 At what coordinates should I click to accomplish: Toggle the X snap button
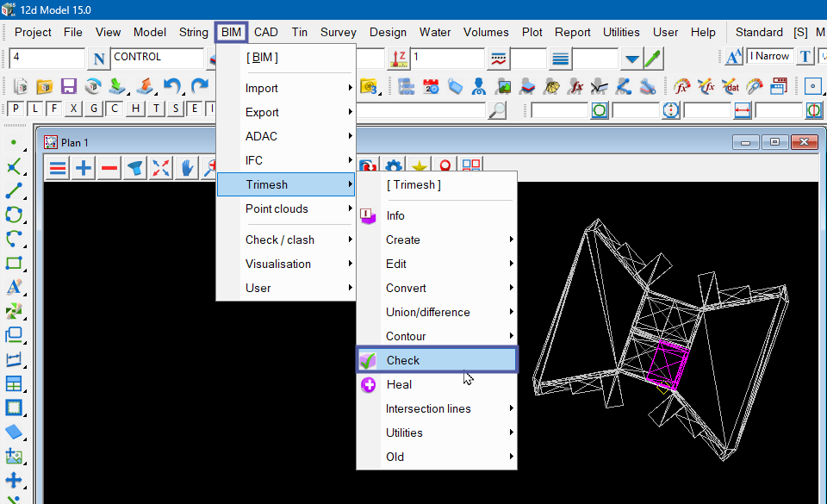pyautogui.click(x=73, y=109)
